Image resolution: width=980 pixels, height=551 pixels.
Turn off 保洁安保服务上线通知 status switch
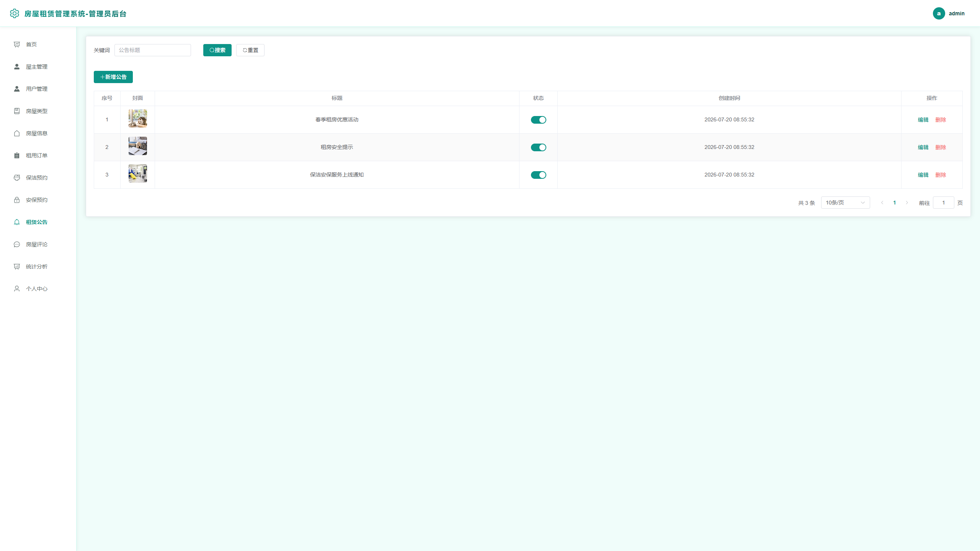point(538,175)
